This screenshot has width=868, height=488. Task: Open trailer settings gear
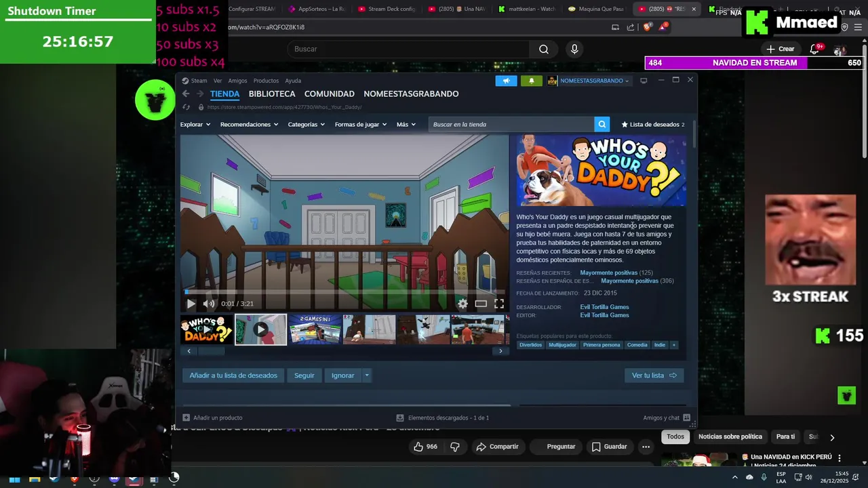(x=462, y=304)
